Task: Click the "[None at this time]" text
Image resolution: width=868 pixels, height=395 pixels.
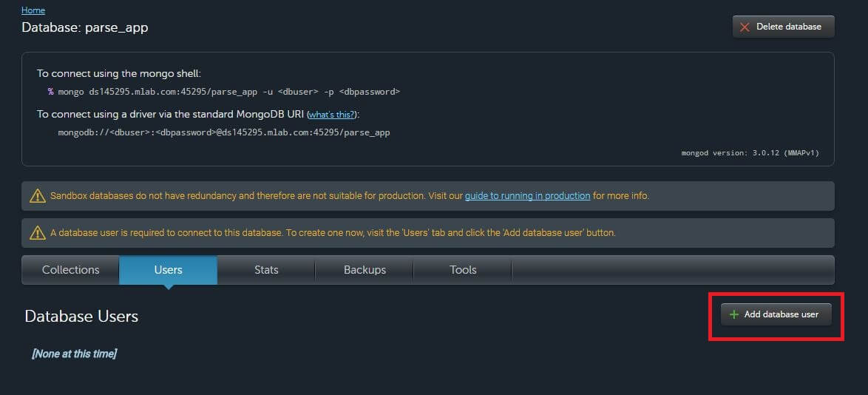Action: tap(74, 354)
